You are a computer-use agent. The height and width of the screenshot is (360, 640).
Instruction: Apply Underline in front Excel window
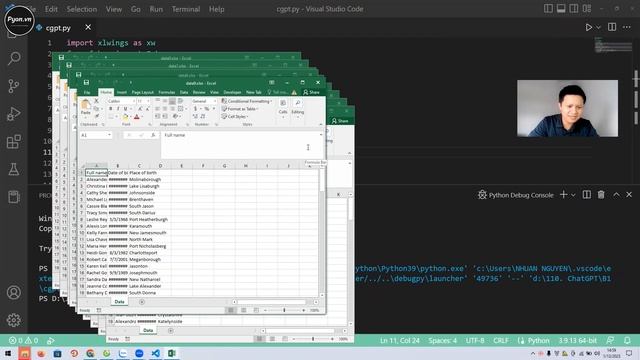pyautogui.click(x=125, y=109)
